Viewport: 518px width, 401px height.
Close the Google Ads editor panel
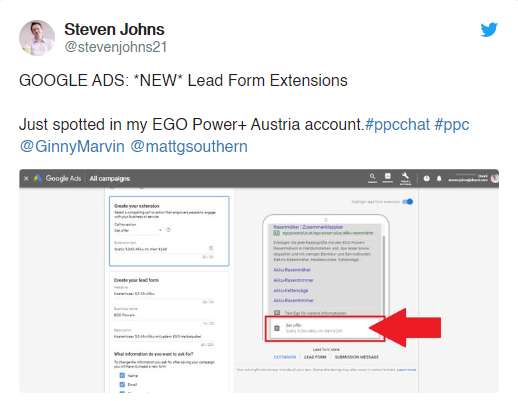26,179
